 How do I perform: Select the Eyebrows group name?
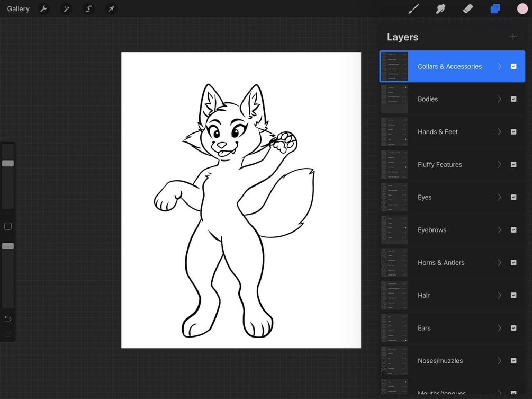(x=432, y=230)
